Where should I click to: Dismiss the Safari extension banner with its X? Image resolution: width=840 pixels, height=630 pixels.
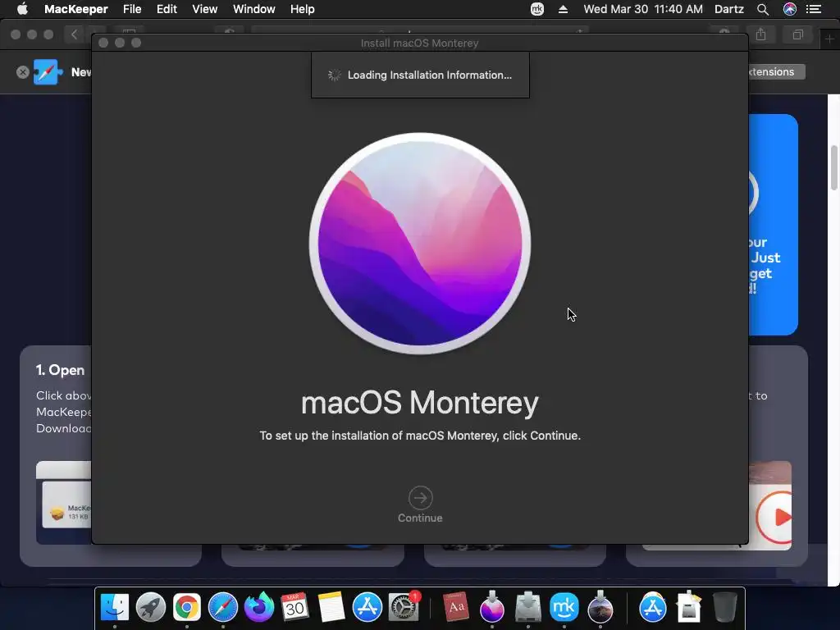coord(22,72)
